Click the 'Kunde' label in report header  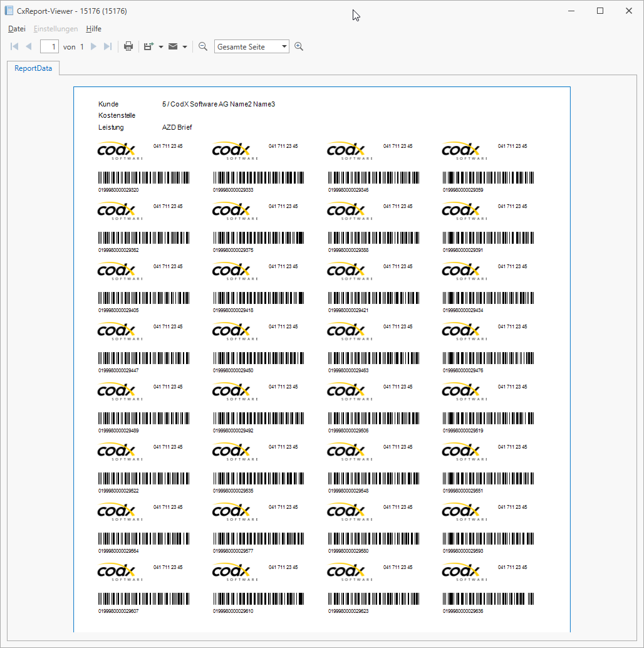coord(108,104)
